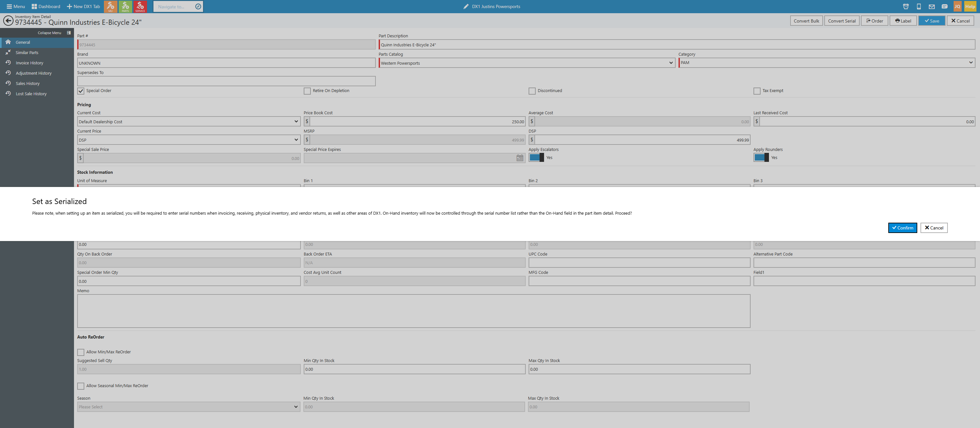The image size is (980, 428).
Task: Check Retire On Depletion
Action: coord(307,91)
